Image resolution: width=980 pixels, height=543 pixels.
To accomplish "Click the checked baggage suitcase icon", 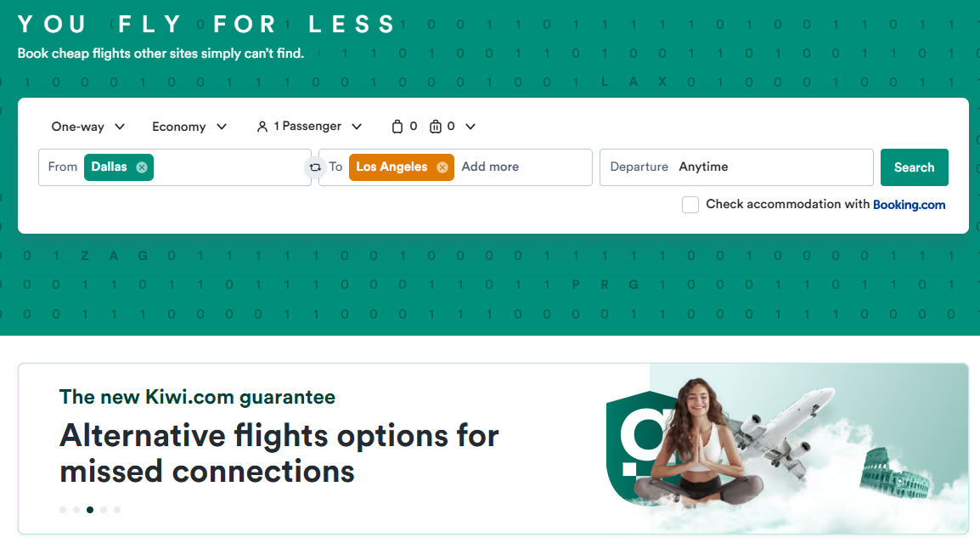I will (x=436, y=127).
